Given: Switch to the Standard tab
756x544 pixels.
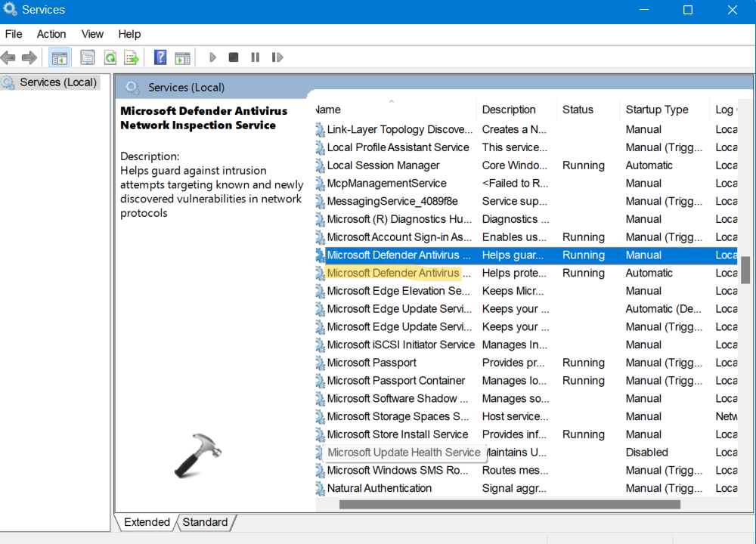Looking at the screenshot, I should click(205, 522).
